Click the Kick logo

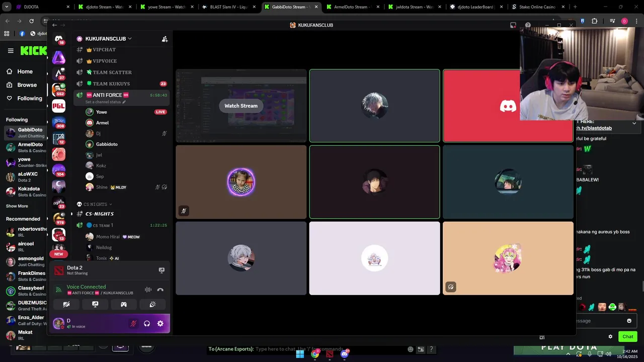(33, 50)
